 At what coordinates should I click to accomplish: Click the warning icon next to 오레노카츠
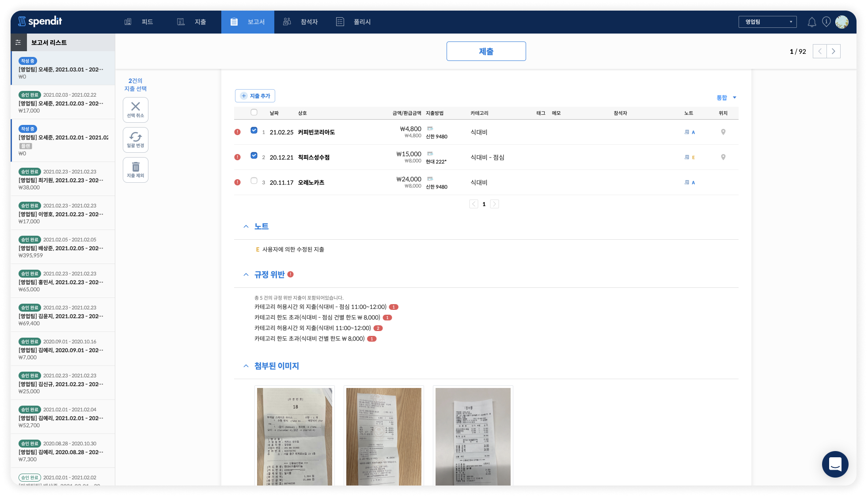[237, 181]
